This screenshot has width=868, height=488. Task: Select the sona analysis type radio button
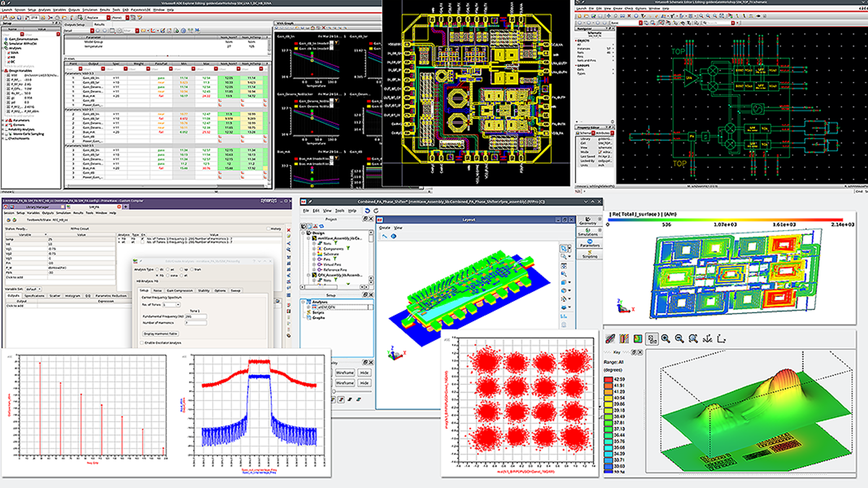(x=168, y=275)
